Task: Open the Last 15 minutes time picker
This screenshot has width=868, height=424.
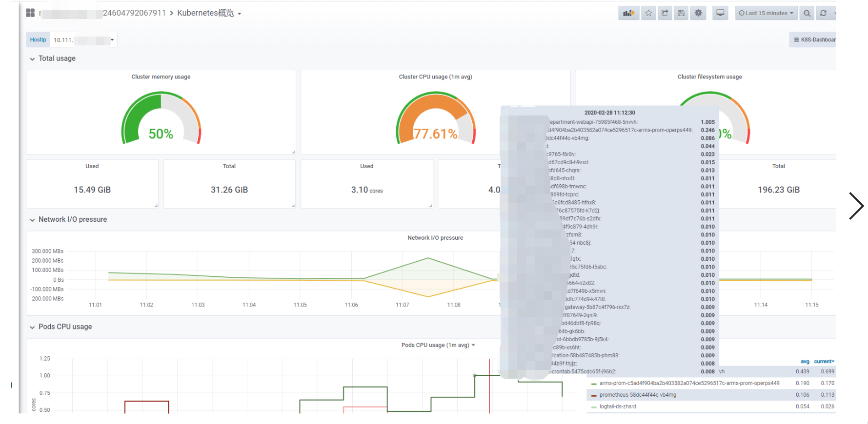Action: [766, 13]
